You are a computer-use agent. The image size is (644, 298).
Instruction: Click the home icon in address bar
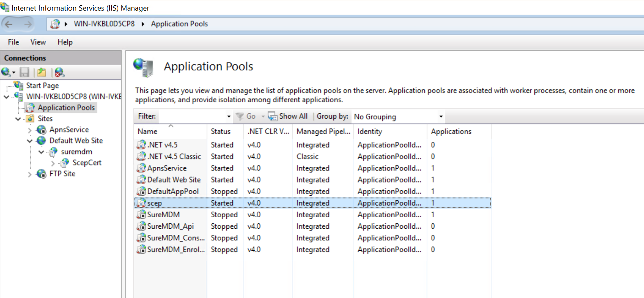[x=55, y=24]
